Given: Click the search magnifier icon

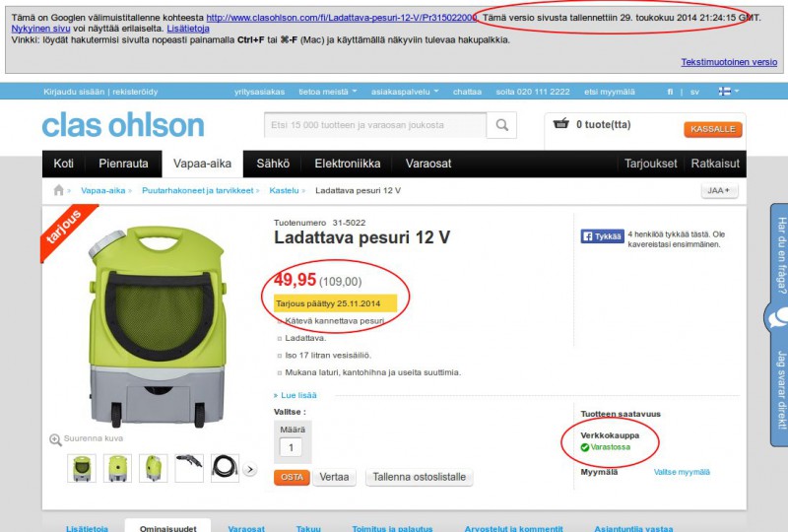Looking at the screenshot, I should (x=501, y=125).
